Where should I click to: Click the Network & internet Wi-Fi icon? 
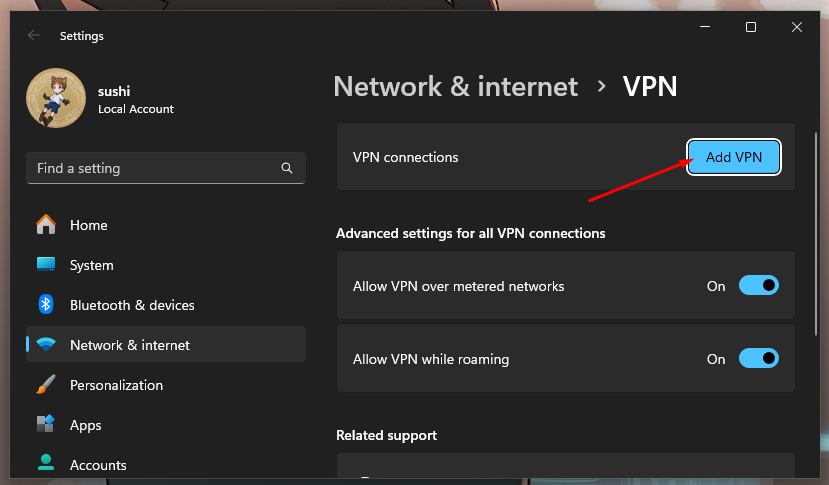pos(46,345)
